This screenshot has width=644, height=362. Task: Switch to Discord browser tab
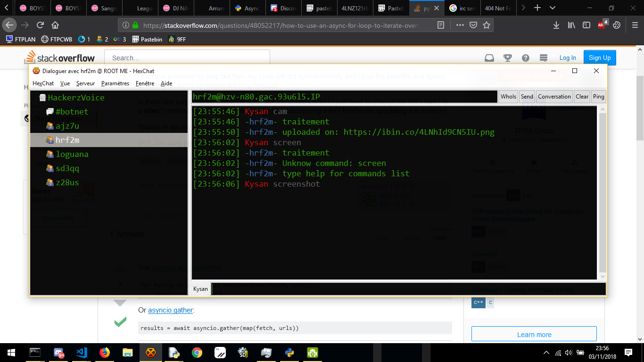pos(283,8)
